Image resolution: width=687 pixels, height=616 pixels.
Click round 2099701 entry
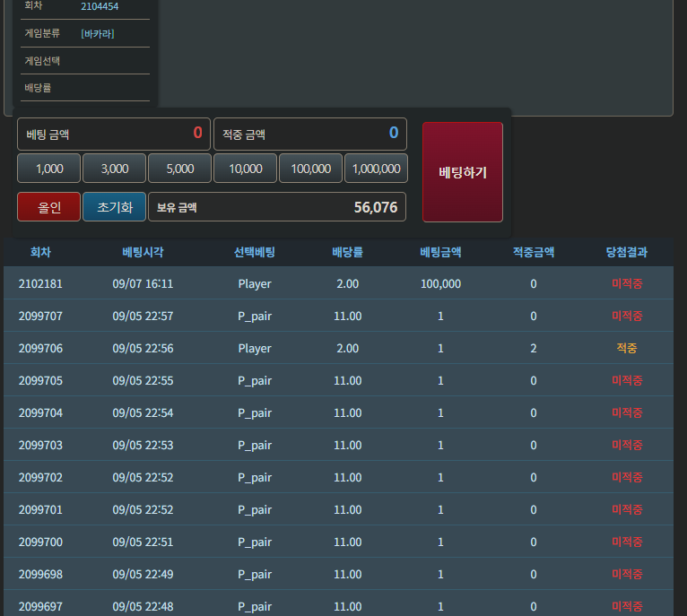click(x=40, y=509)
